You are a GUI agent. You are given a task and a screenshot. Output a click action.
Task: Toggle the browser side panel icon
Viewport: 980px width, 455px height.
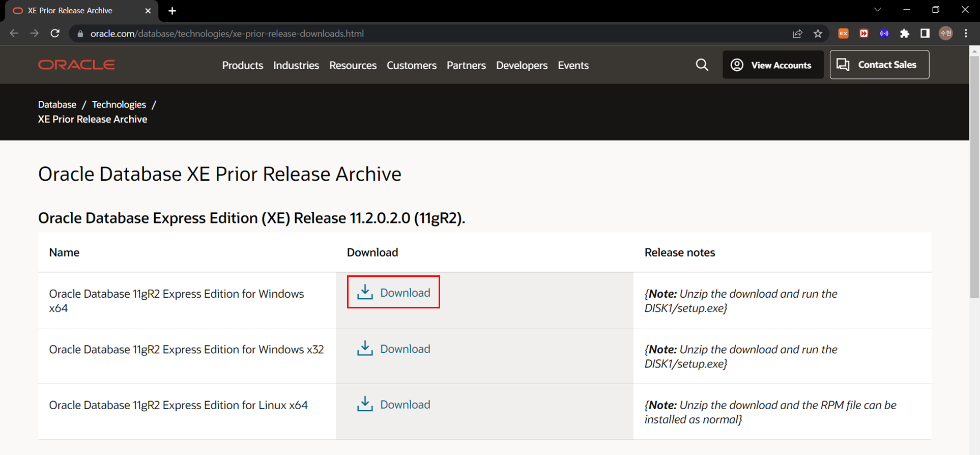(x=925, y=34)
